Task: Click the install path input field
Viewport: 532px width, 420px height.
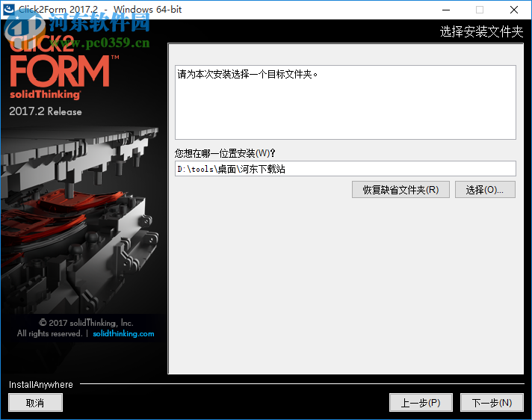Action: click(345, 169)
